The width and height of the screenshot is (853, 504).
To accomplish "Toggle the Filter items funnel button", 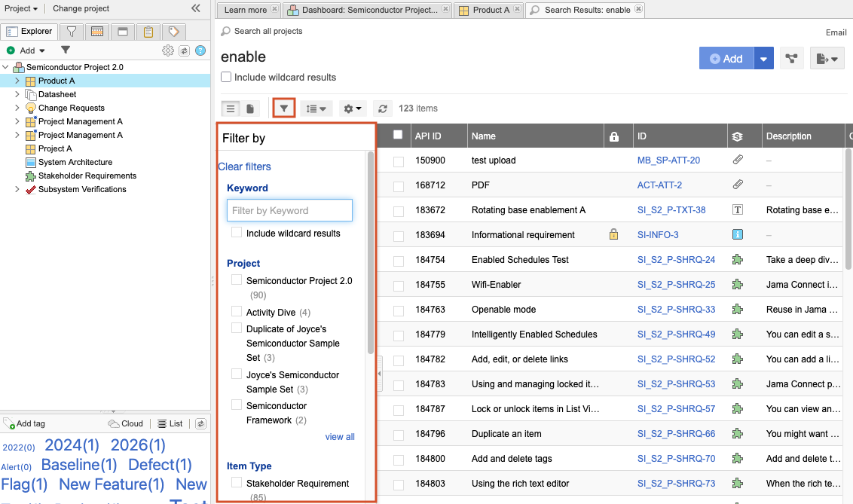I will [284, 108].
